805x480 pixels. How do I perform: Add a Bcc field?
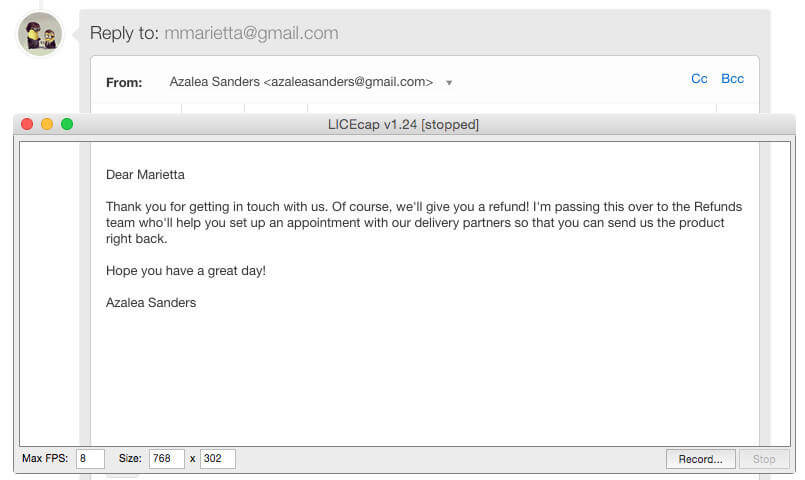click(732, 79)
